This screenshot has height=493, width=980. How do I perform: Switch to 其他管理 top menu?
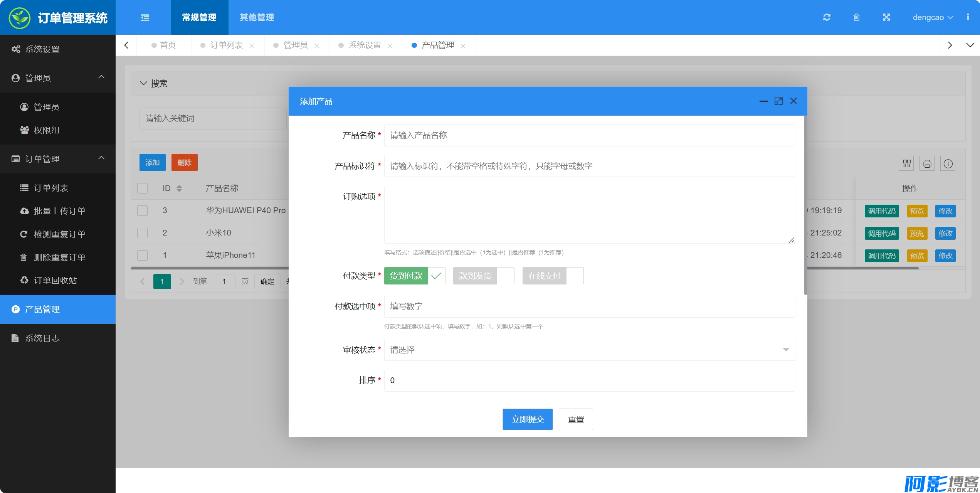pos(257,17)
